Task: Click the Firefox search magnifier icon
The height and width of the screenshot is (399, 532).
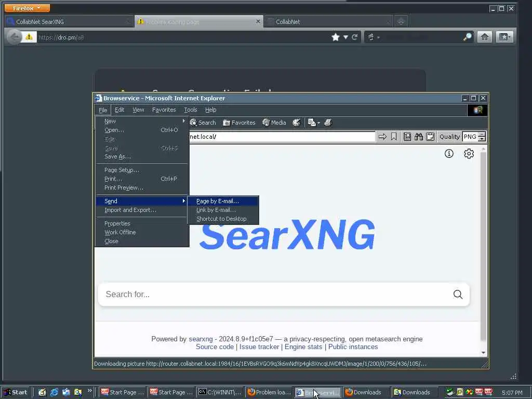Action: point(467,37)
